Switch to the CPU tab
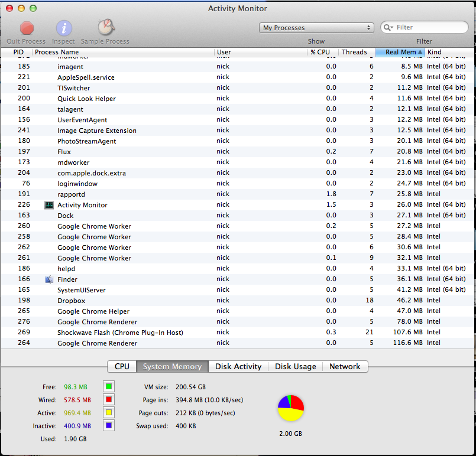476x456 pixels. (122, 366)
